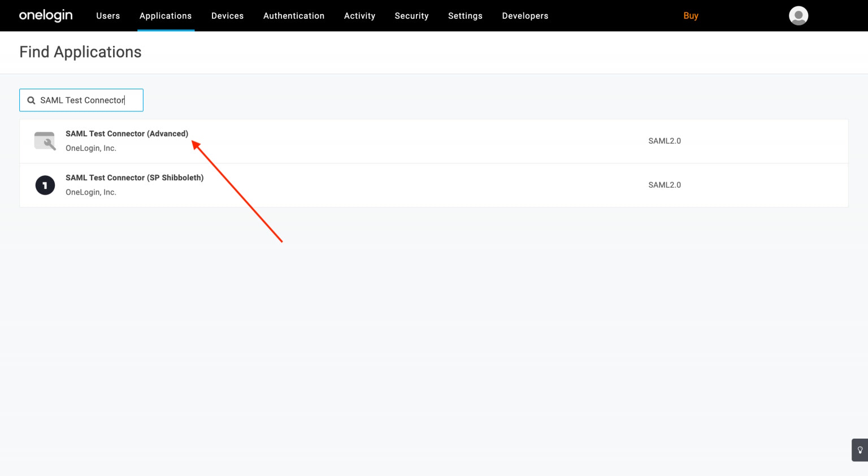Focus the application search field
Screen dimensions: 868x476
point(88,100)
